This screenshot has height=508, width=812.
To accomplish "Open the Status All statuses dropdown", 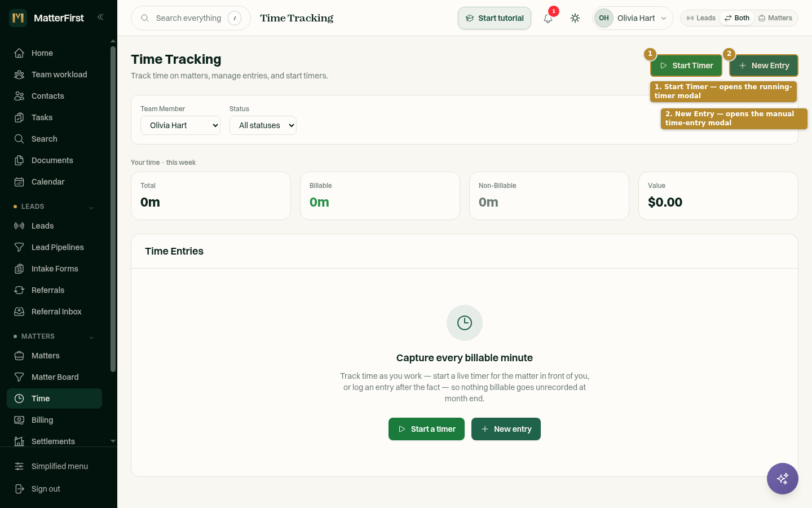I will (x=263, y=125).
